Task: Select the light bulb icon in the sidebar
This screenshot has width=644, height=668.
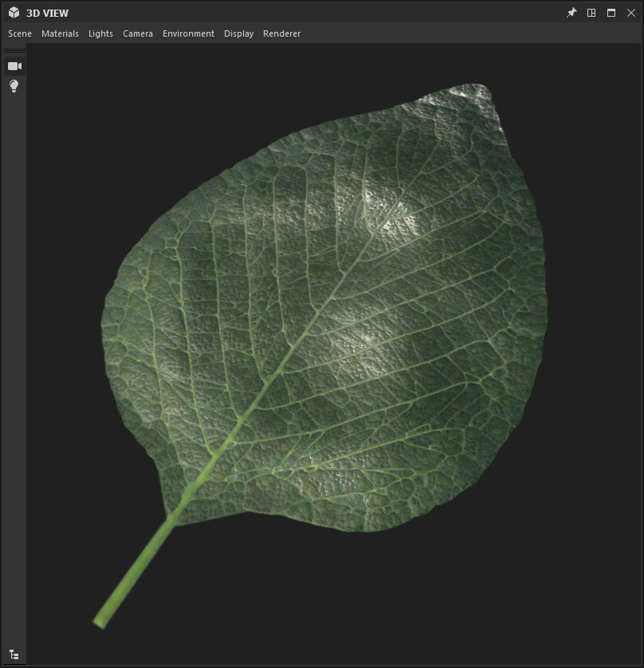Action: [14, 86]
